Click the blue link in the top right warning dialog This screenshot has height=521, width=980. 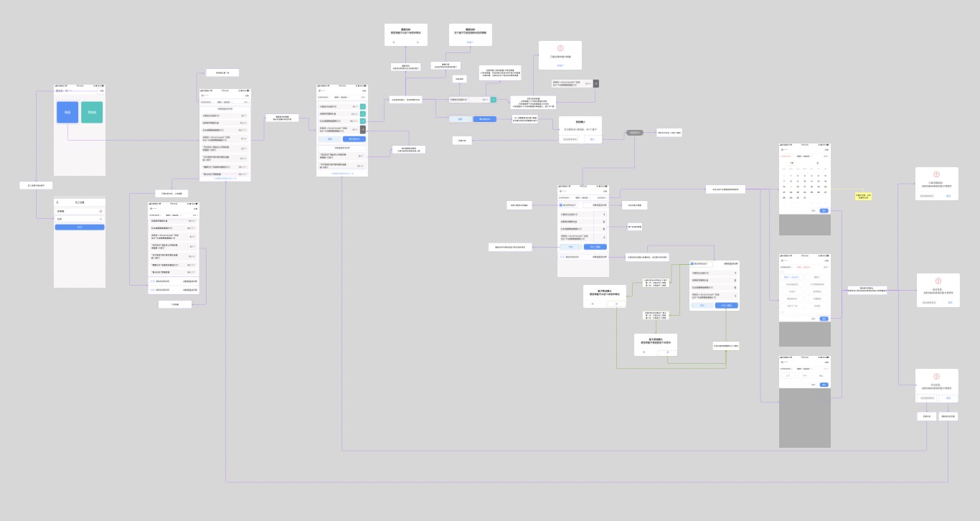pyautogui.click(x=948, y=195)
